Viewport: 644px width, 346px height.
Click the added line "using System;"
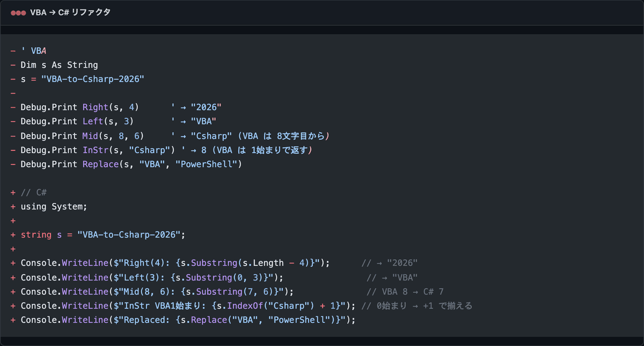point(54,206)
